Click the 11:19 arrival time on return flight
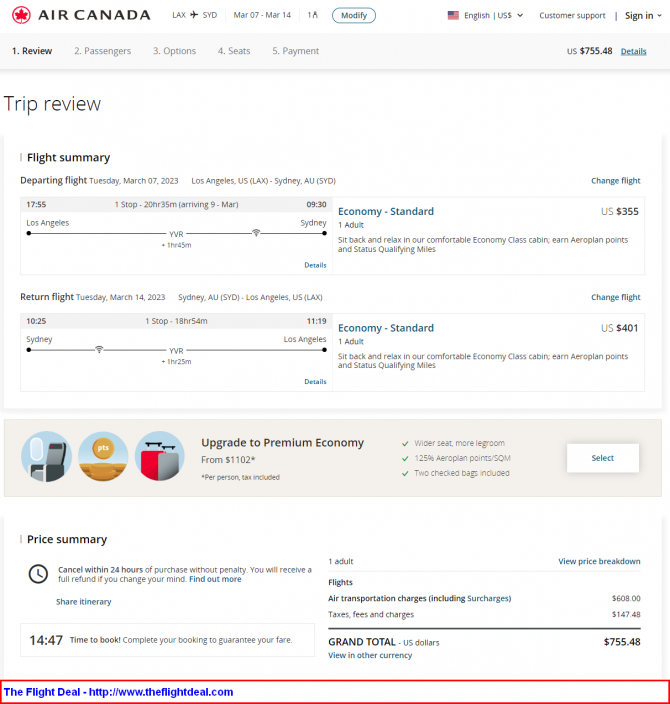Viewport: 670px width, 704px height. (316, 321)
